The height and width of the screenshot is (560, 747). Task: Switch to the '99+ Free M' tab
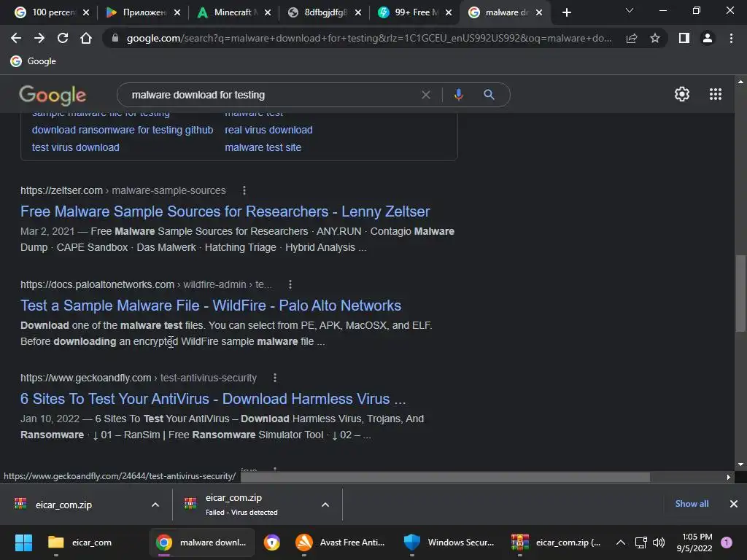point(410,12)
